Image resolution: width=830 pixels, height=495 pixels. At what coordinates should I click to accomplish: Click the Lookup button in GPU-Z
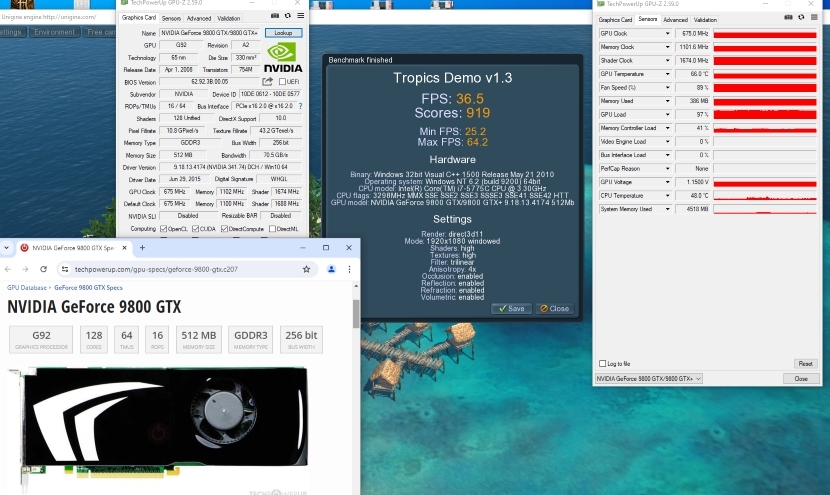click(283, 33)
